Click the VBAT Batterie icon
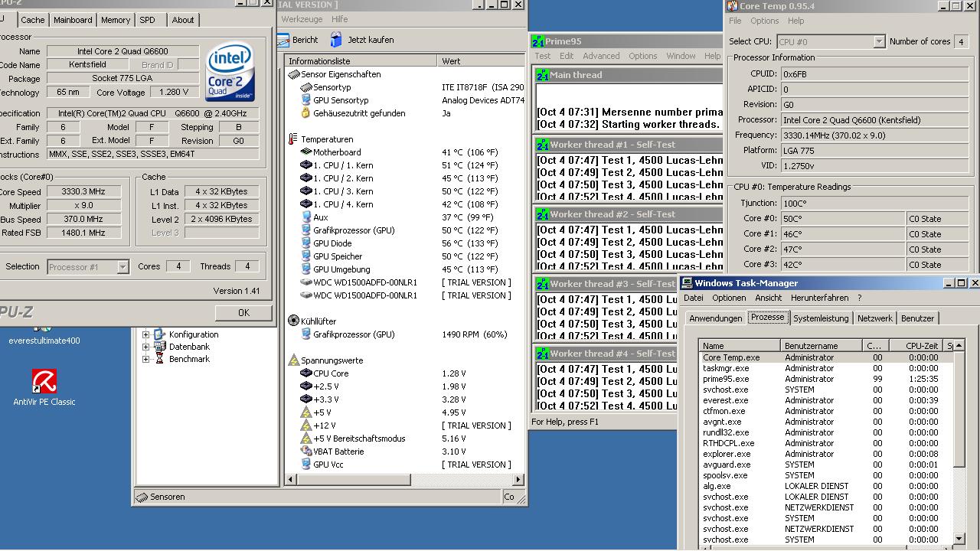 [306, 452]
